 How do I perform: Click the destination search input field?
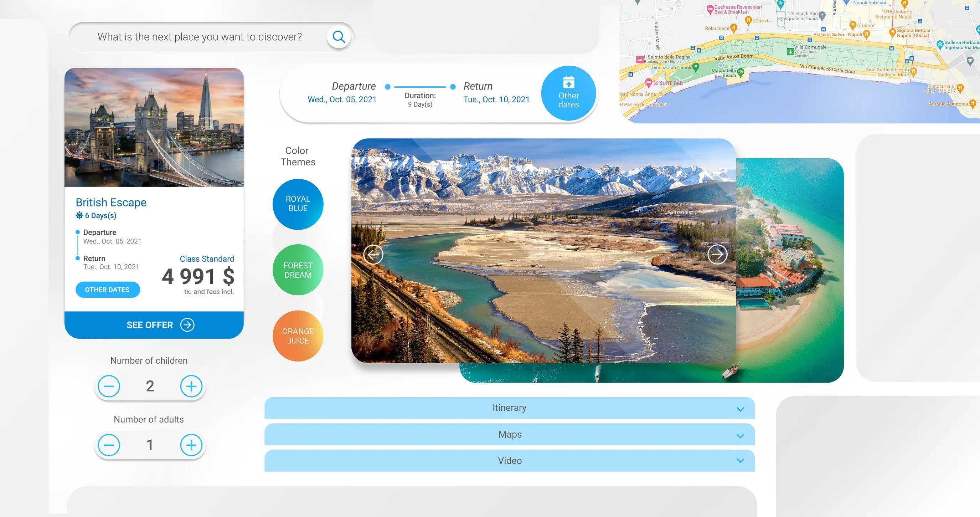click(200, 37)
